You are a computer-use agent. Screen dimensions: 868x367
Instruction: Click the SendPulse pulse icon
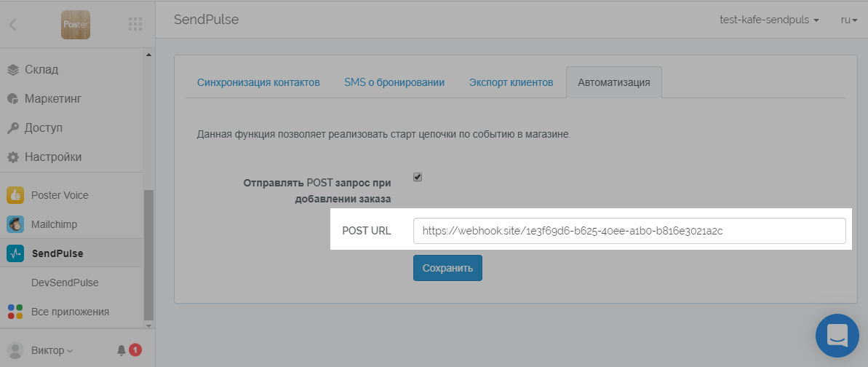coord(15,253)
